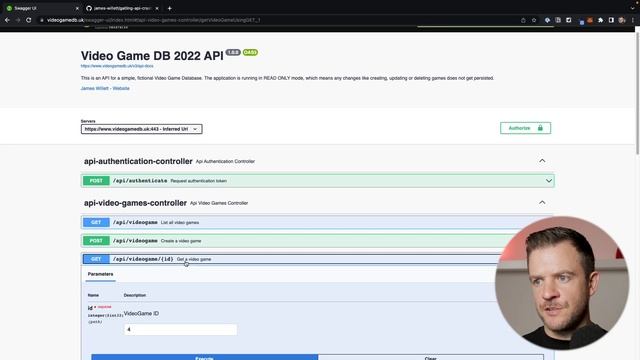
Task: Click the VideoGame ID input field
Action: point(180,329)
